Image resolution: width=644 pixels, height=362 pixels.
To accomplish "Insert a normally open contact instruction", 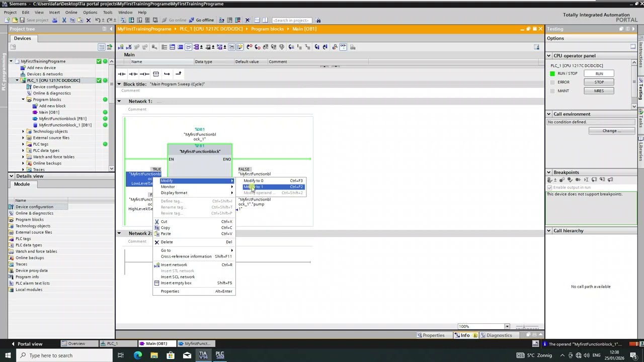I will tap(122, 74).
